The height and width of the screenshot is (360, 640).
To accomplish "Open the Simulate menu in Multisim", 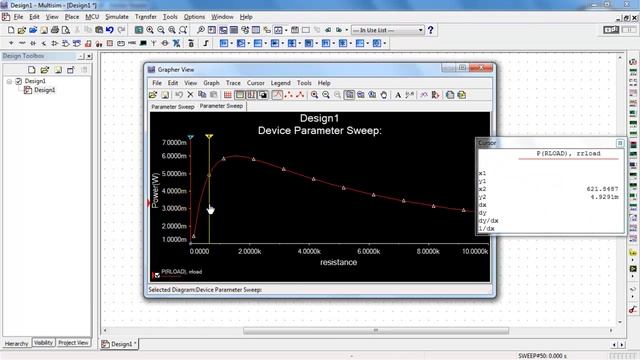I will (x=117, y=17).
